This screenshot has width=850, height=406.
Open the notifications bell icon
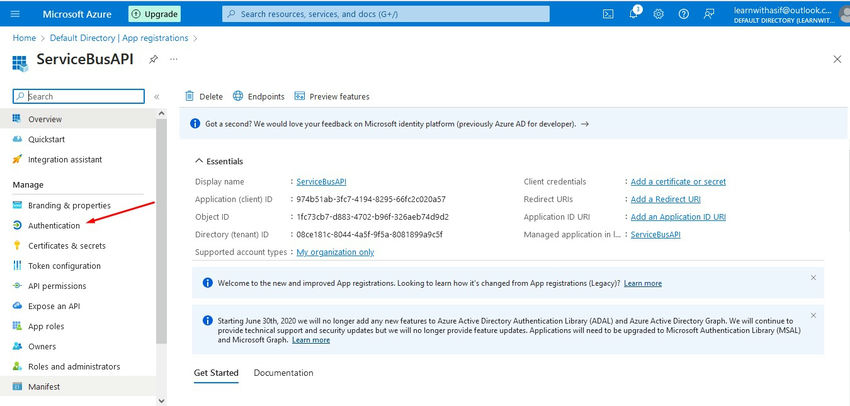tap(634, 14)
